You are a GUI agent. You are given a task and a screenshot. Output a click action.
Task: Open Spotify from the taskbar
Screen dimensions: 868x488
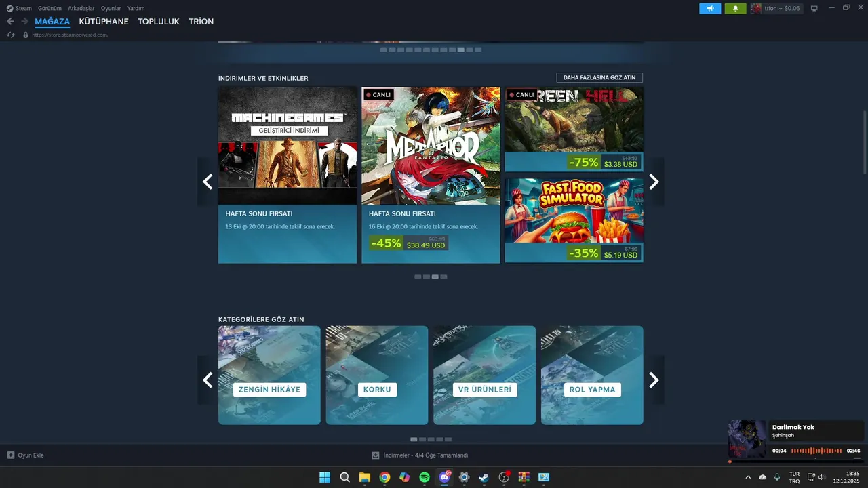pos(425,477)
